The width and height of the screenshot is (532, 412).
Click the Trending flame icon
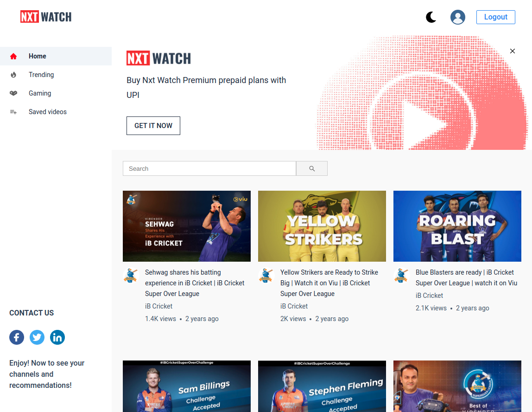coord(13,75)
